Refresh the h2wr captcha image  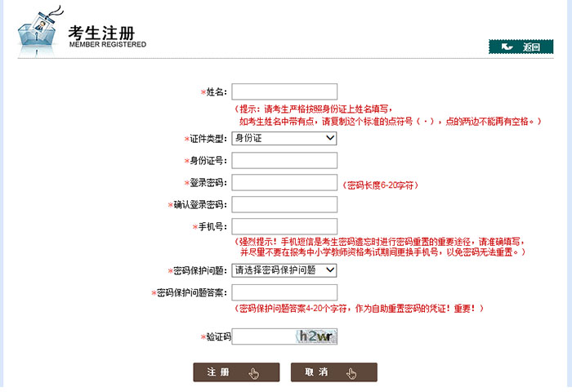coord(316,336)
